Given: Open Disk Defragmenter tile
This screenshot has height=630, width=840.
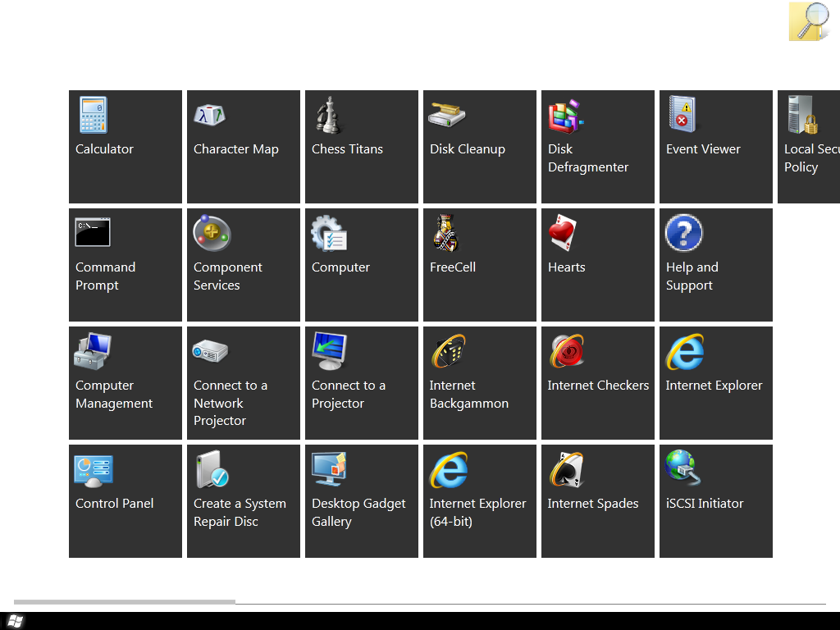Looking at the screenshot, I should pos(597,146).
